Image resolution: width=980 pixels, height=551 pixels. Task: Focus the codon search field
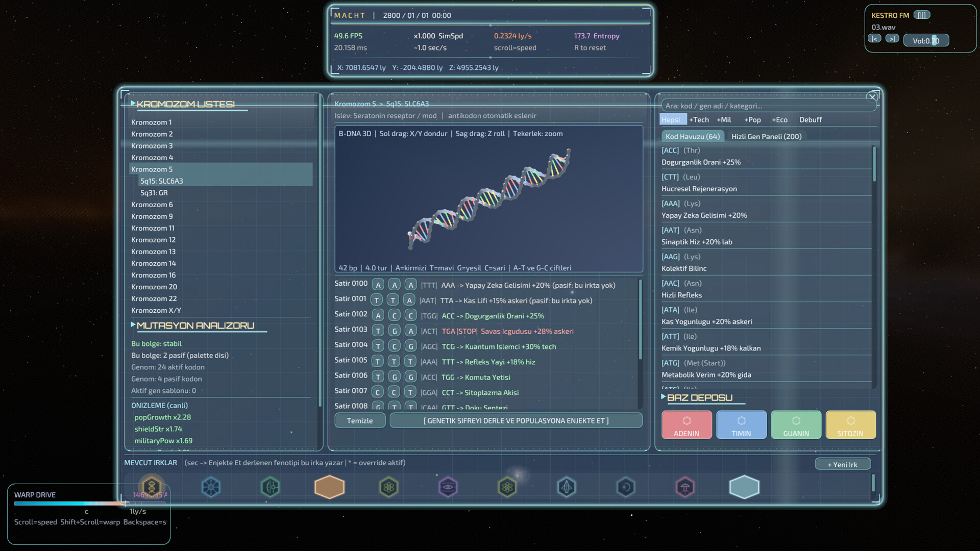(769, 106)
